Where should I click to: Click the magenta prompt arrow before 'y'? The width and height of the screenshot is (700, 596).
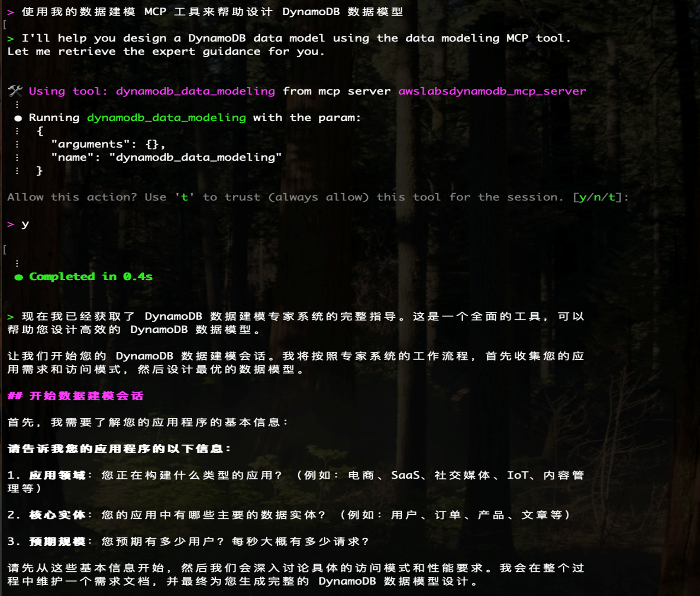11,224
